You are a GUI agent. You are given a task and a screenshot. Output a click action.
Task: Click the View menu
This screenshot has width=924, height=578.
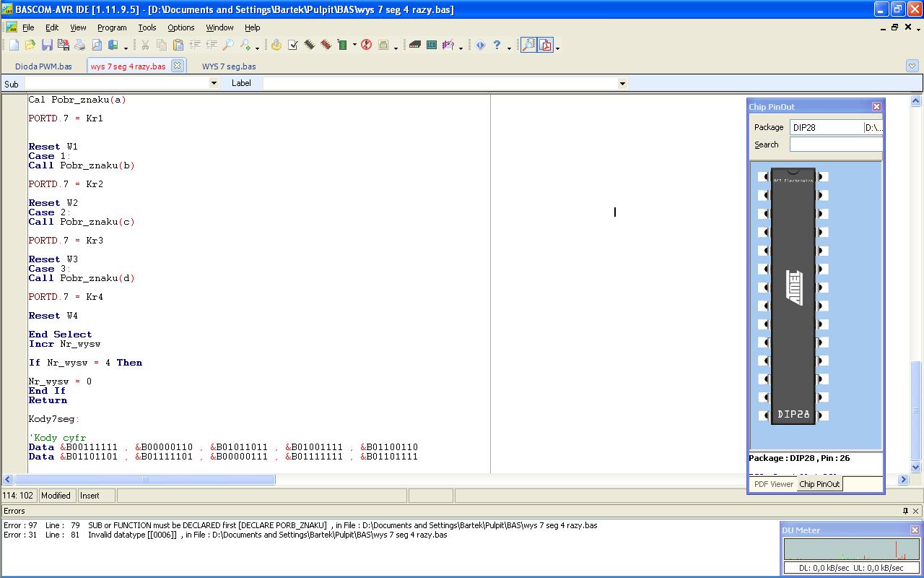[78, 27]
